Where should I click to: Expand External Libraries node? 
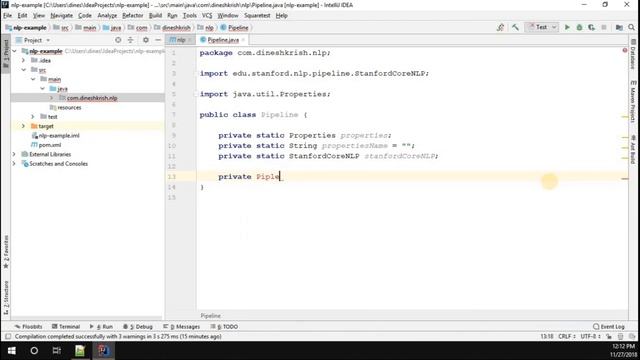pyautogui.click(x=15, y=154)
